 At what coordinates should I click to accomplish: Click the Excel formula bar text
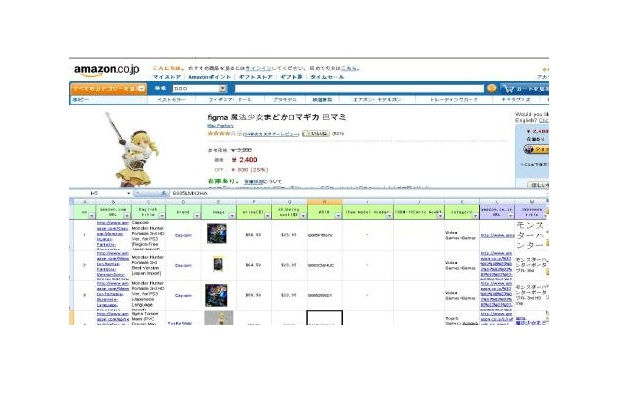point(190,194)
